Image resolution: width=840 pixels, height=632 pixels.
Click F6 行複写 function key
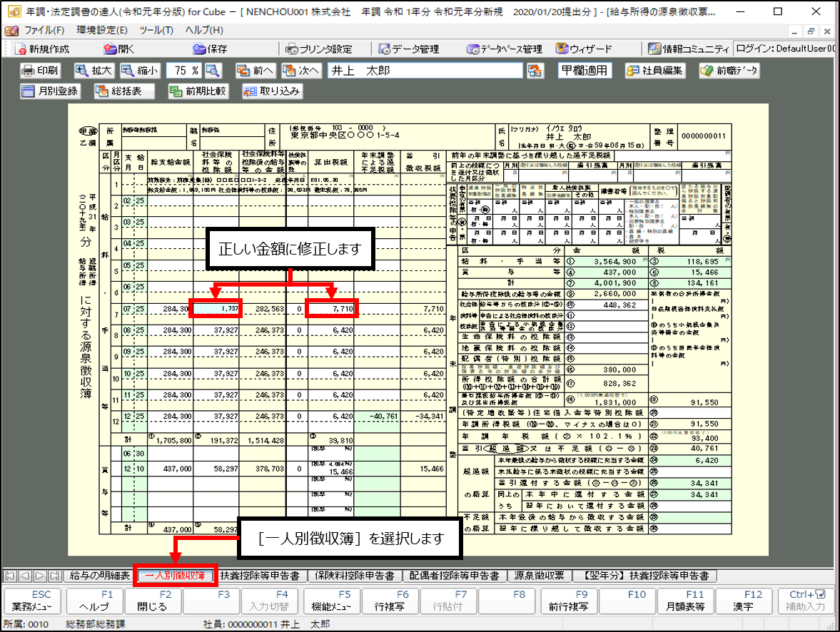click(390, 601)
